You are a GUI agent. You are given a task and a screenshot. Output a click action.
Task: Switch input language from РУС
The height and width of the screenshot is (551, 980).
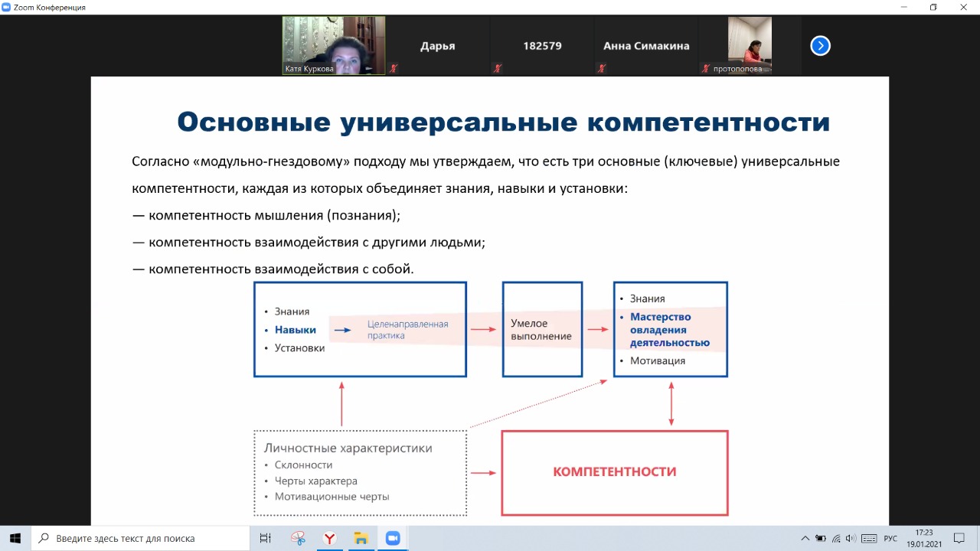890,538
